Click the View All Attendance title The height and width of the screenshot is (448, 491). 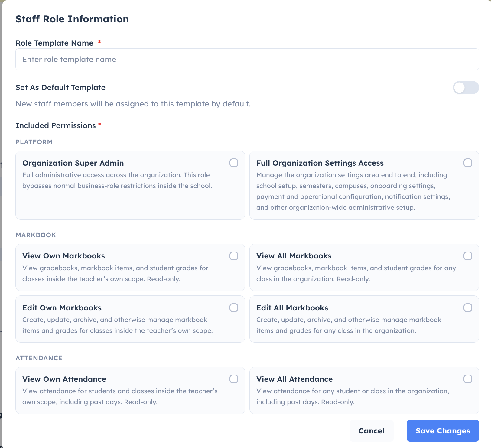[x=294, y=379]
